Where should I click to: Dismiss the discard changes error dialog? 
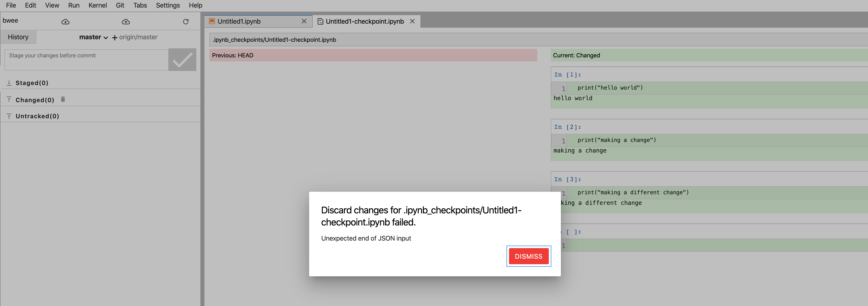click(x=528, y=256)
